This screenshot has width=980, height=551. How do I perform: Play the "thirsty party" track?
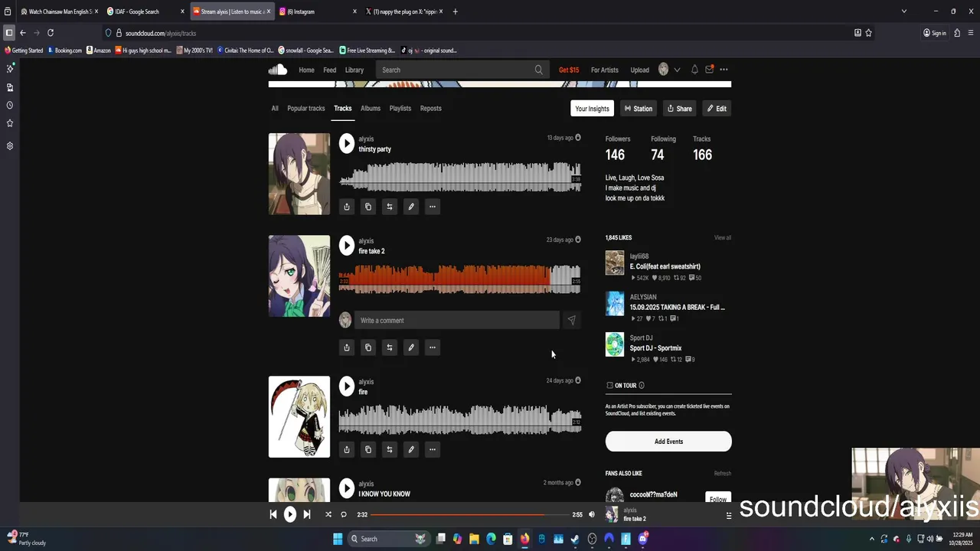pos(347,143)
